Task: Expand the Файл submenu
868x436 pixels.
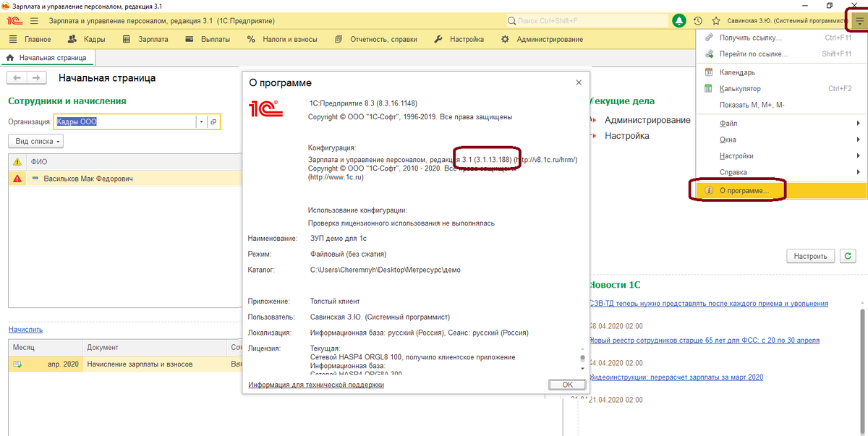Action: point(781,123)
